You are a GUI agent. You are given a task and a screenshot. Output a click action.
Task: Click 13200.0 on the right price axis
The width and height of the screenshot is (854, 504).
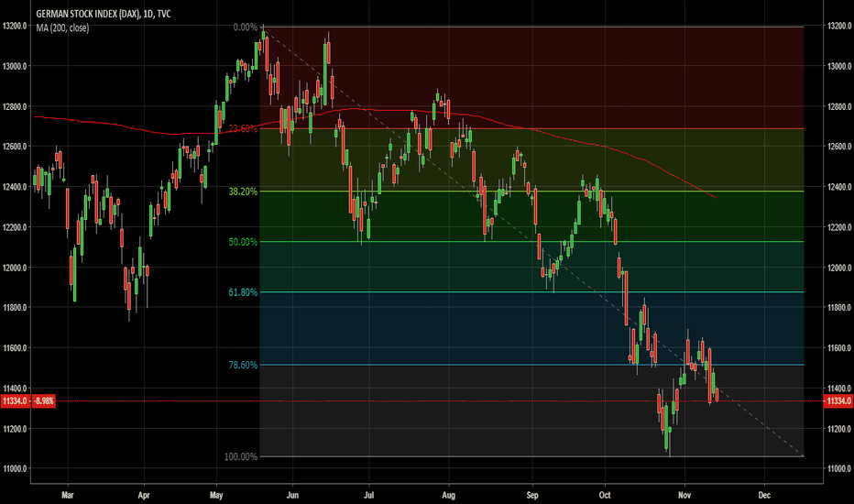839,26
